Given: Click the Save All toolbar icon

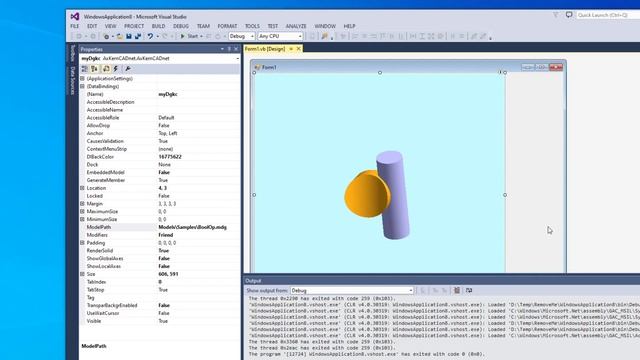Looking at the screenshot, I should (138, 36).
